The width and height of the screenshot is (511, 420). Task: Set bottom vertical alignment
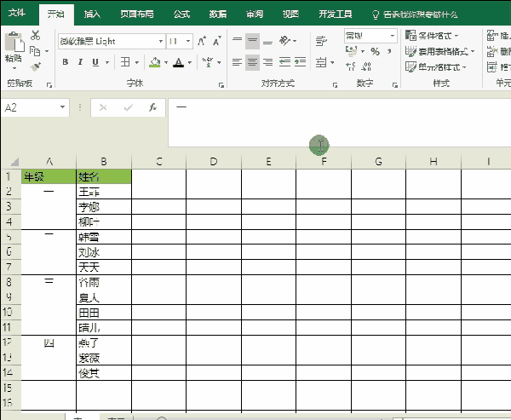point(268,42)
